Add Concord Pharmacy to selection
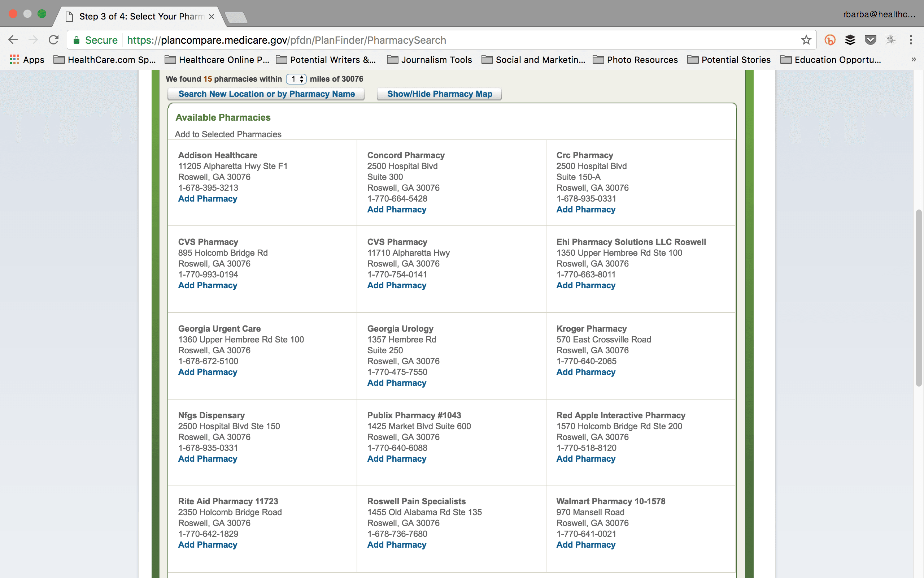 (397, 210)
